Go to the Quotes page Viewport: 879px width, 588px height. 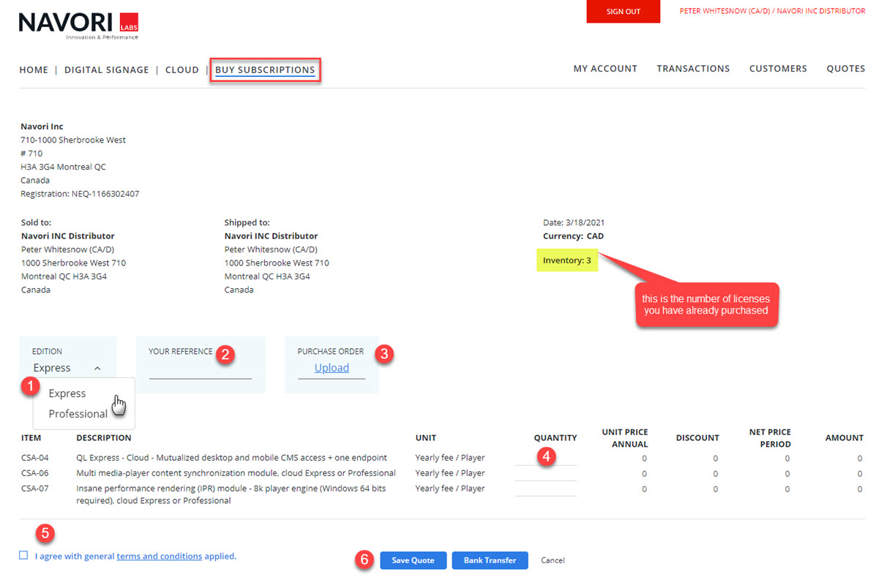(x=845, y=69)
